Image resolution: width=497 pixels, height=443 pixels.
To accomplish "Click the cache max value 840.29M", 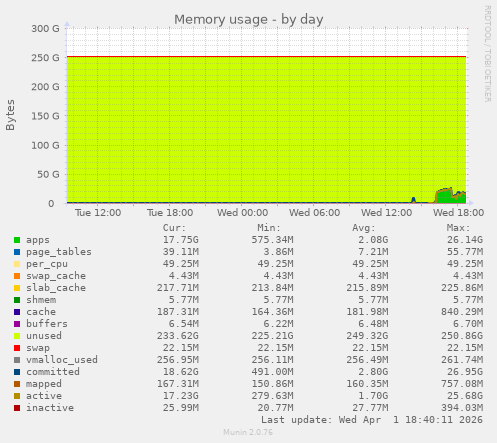I will 462,312.
